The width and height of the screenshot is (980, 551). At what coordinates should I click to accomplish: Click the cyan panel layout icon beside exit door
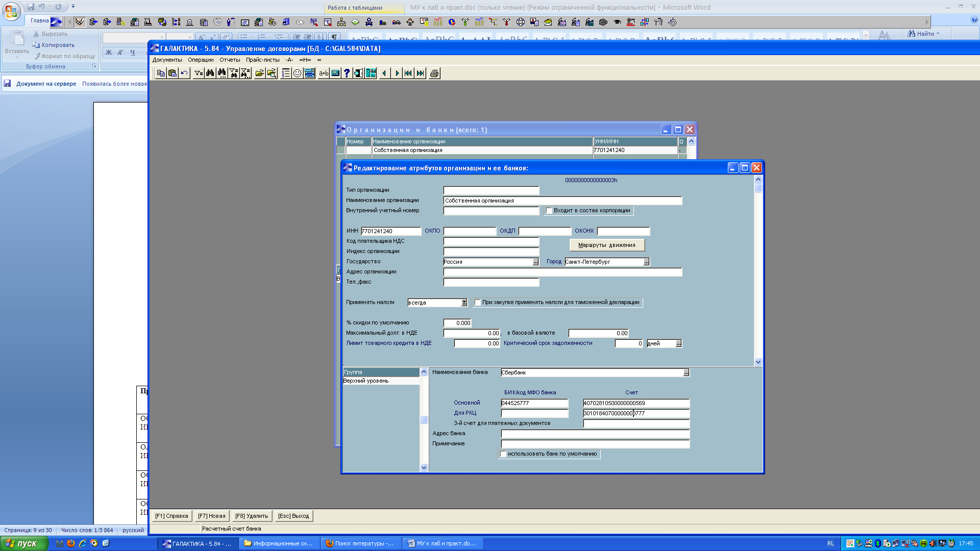pos(371,73)
